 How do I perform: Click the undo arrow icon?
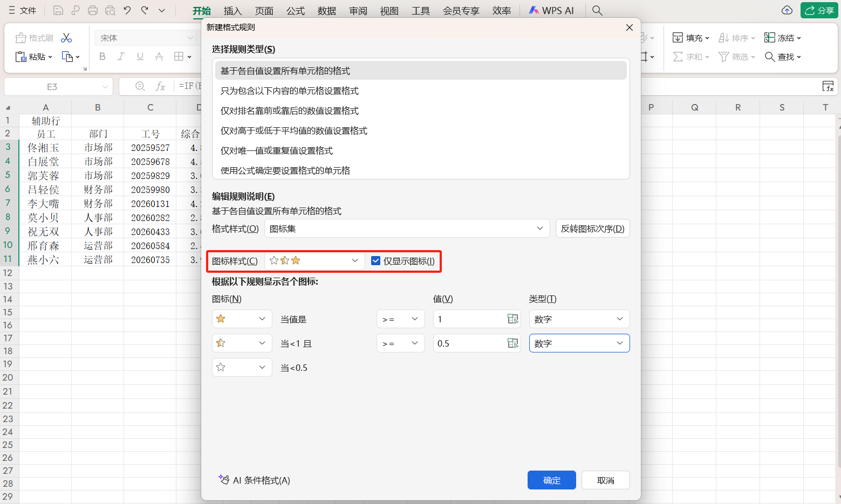(127, 10)
